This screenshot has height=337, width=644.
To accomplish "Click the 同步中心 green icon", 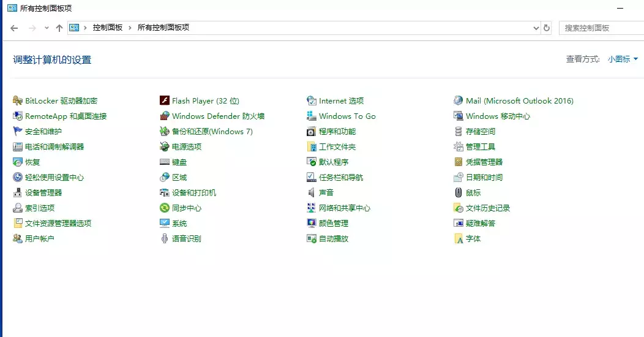I will 165,208.
